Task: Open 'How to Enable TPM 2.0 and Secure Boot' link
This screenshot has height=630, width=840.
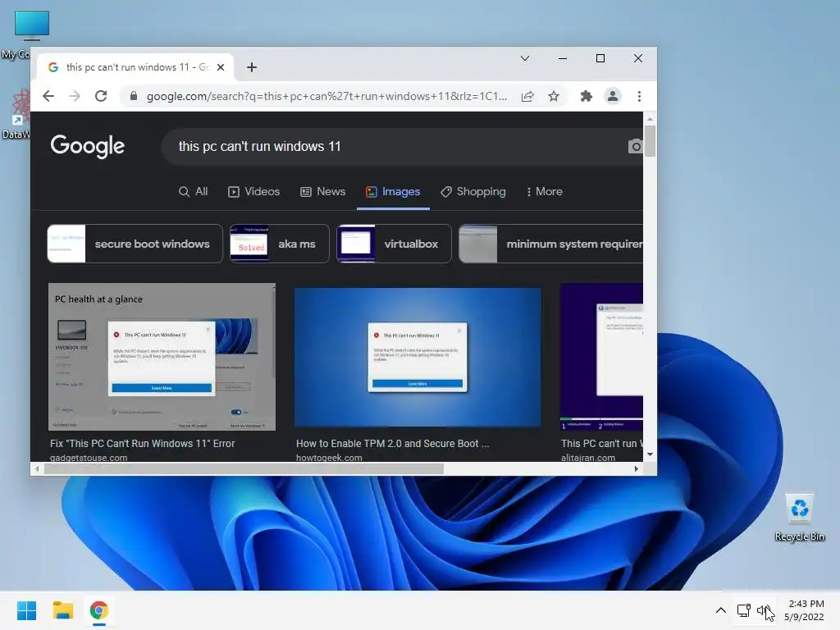Action: click(x=393, y=444)
